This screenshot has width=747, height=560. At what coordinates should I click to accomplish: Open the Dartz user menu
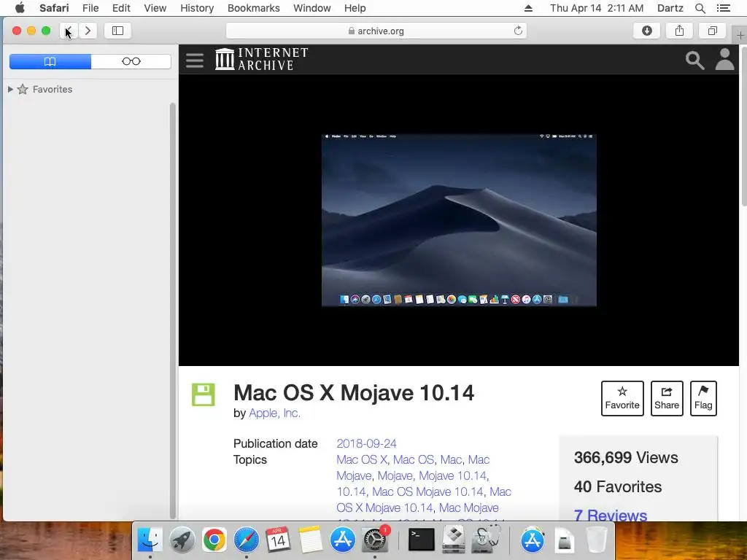tap(670, 8)
